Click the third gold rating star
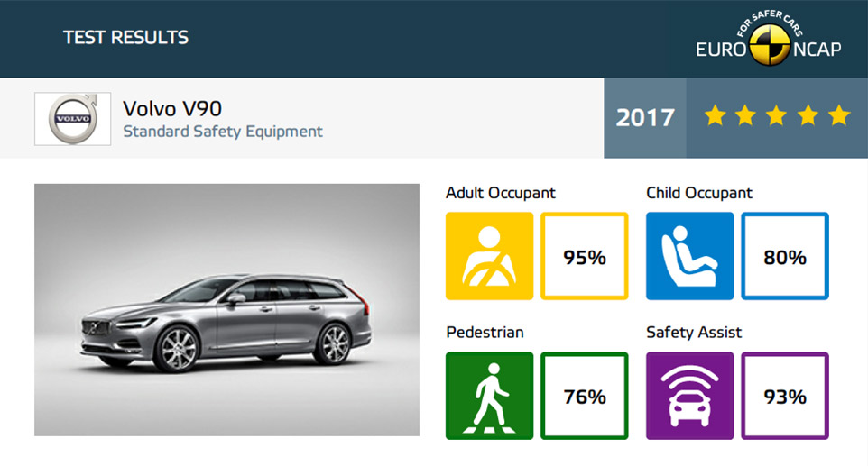 click(777, 116)
